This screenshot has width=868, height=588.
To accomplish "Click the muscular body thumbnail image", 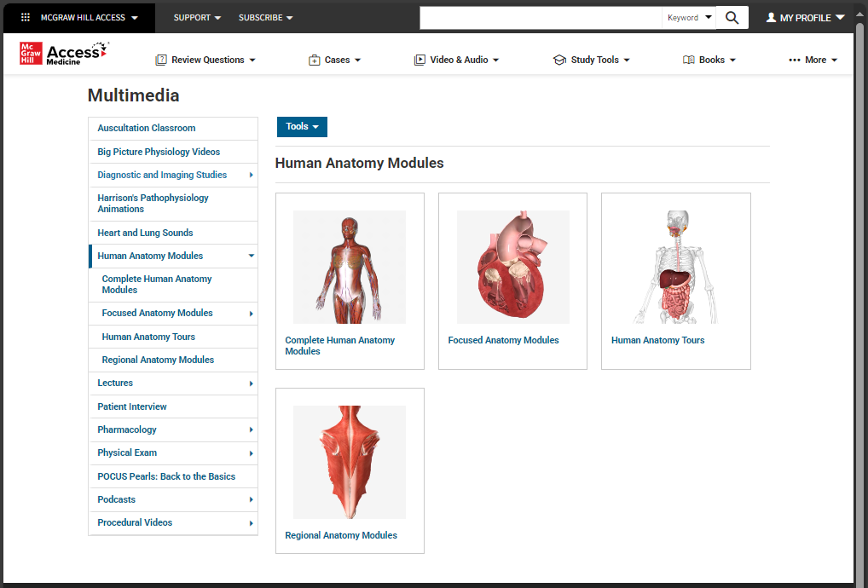I will pyautogui.click(x=350, y=268).
